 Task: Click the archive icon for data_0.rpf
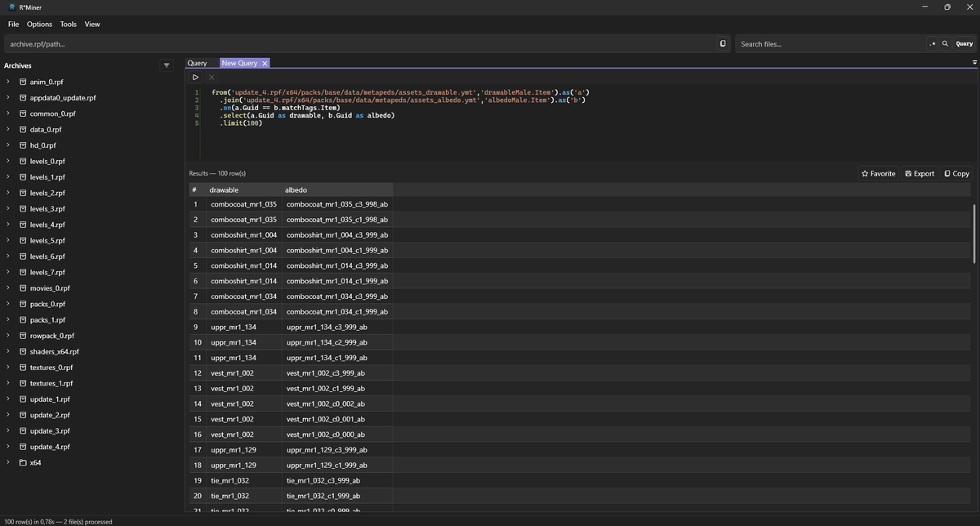(x=23, y=129)
